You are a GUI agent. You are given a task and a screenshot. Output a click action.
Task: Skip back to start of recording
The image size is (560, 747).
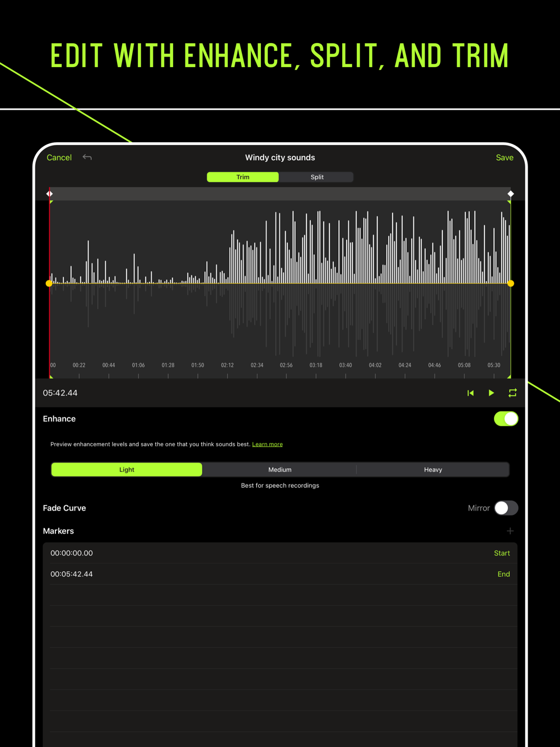(470, 393)
